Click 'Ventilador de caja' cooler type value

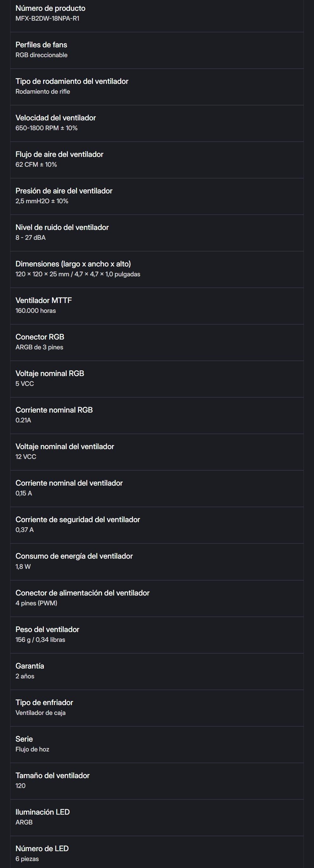pos(40,713)
